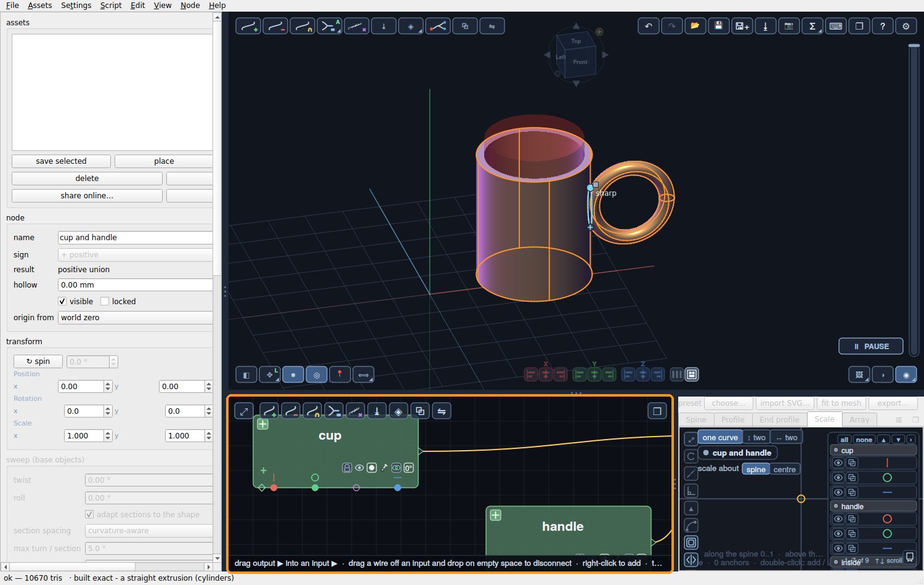The image size is (924, 585).
Task: Click the mirror split icon in scale editor
Action: coord(691,560)
